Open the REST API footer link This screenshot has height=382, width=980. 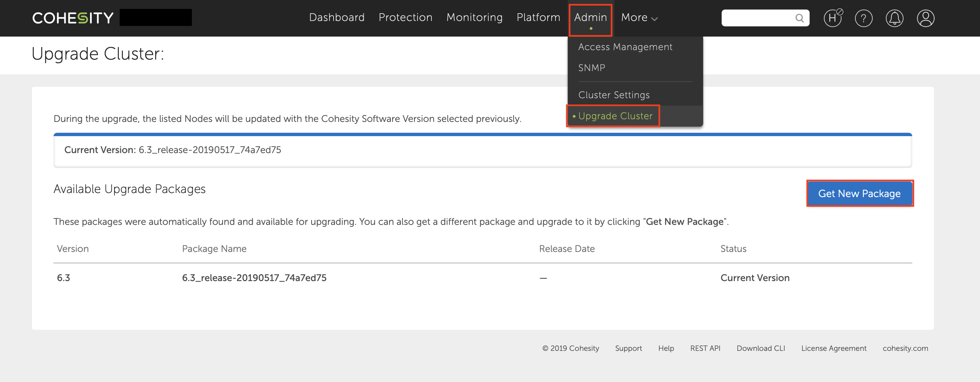(x=705, y=348)
